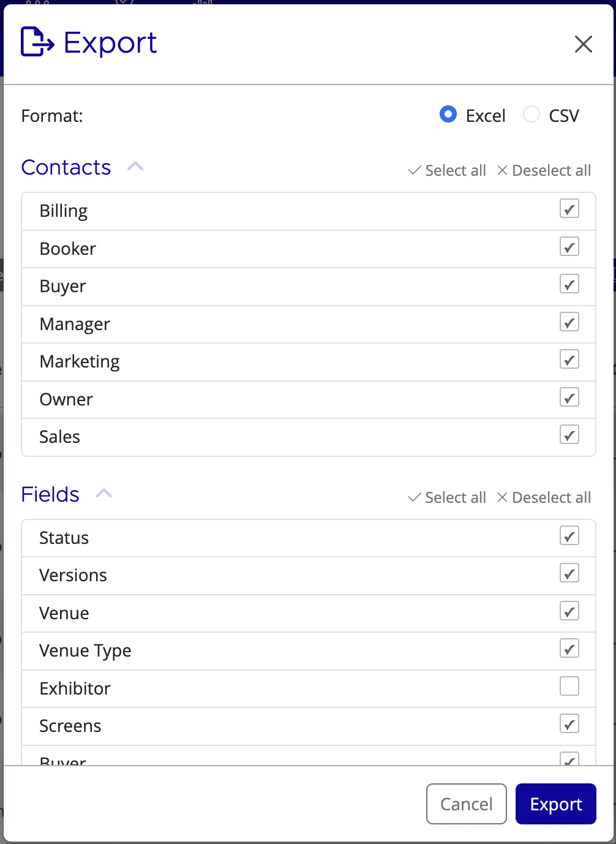
Task: Click the checkmark icon beside Fields Select all
Action: pyautogui.click(x=413, y=497)
